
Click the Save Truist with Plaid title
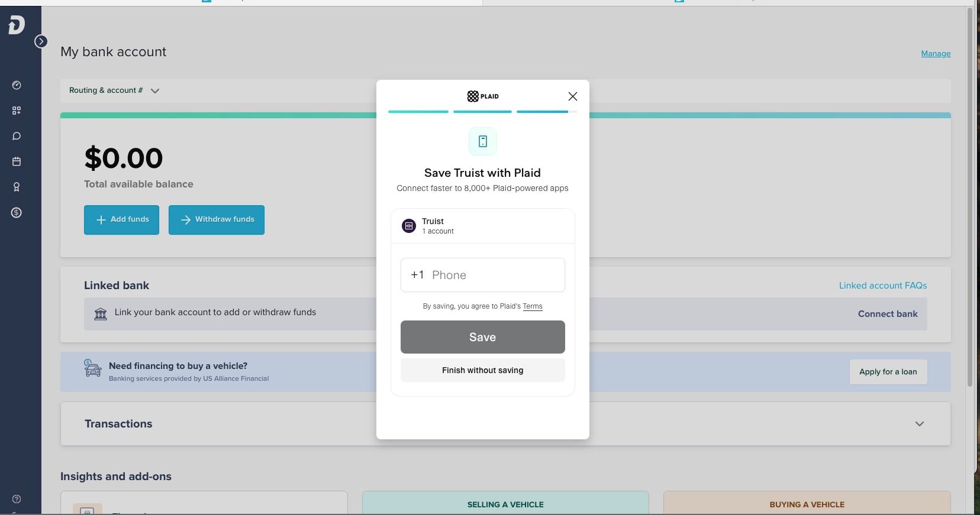(483, 173)
